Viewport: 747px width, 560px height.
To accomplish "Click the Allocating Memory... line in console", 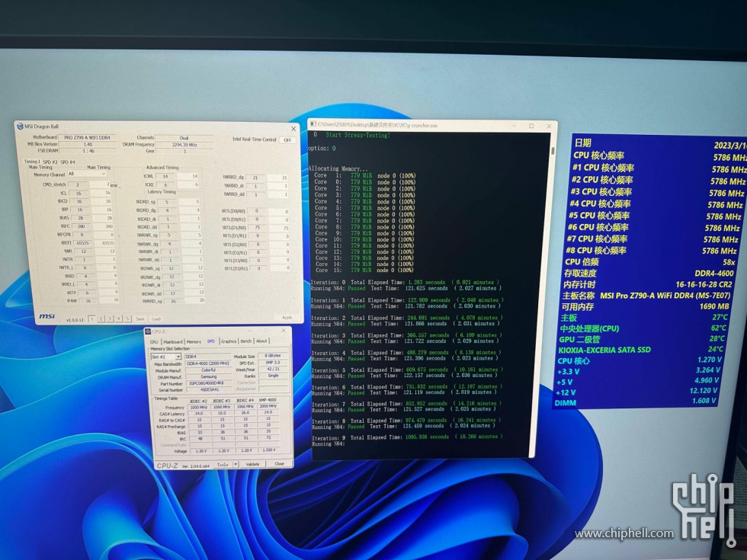I will point(338,168).
